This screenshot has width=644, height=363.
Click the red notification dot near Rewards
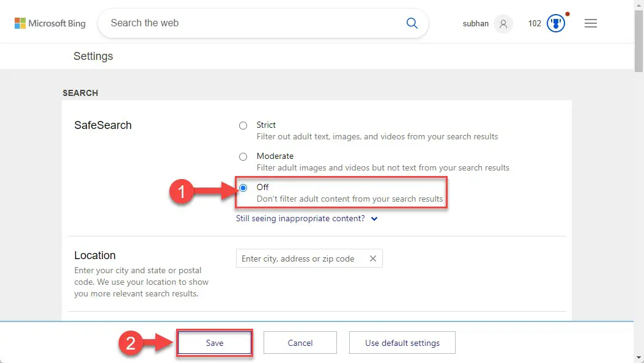click(x=566, y=12)
